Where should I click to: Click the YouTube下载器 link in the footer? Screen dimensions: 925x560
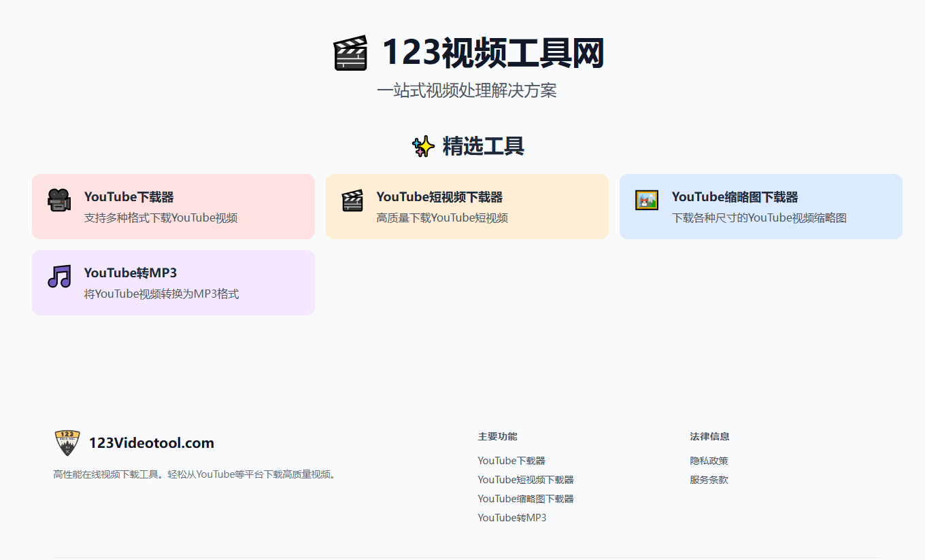[x=511, y=460]
